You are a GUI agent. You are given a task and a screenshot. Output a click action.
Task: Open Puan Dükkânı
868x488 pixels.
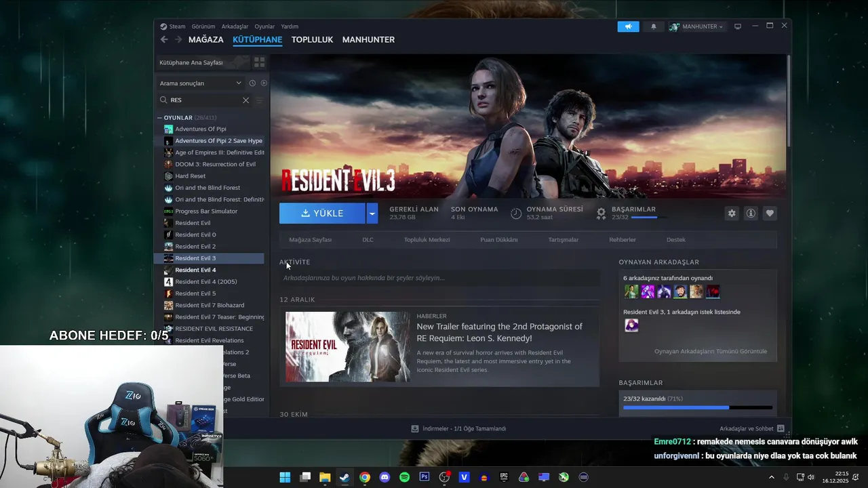499,240
